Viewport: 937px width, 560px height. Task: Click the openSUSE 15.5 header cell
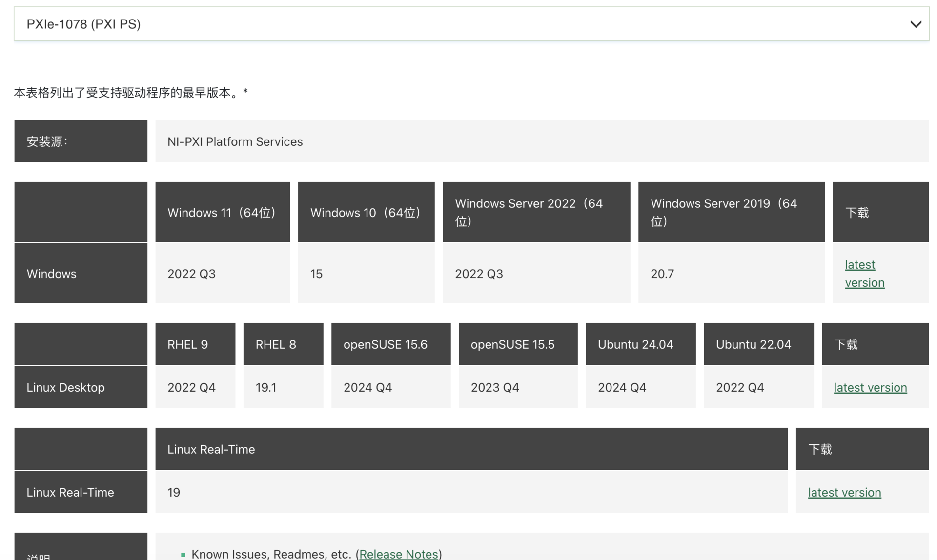(518, 344)
